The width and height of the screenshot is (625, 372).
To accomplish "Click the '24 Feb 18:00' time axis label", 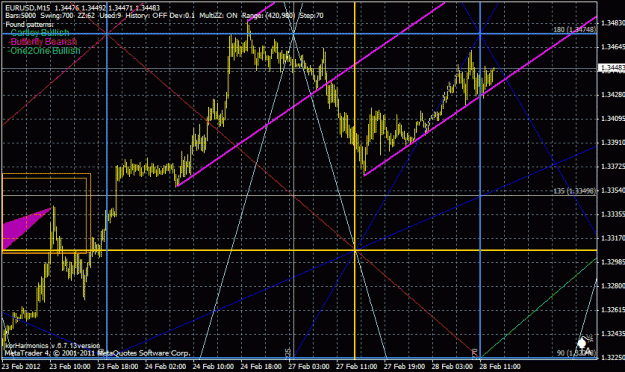I will tap(261, 366).
